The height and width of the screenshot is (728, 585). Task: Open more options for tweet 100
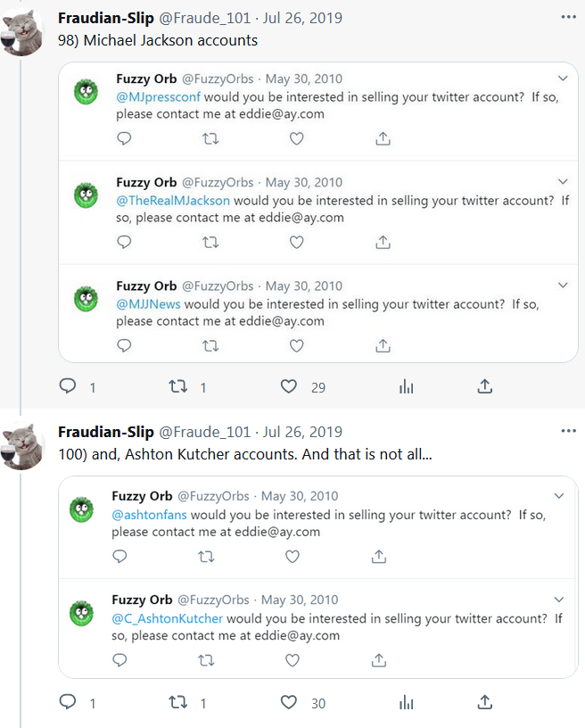568,432
